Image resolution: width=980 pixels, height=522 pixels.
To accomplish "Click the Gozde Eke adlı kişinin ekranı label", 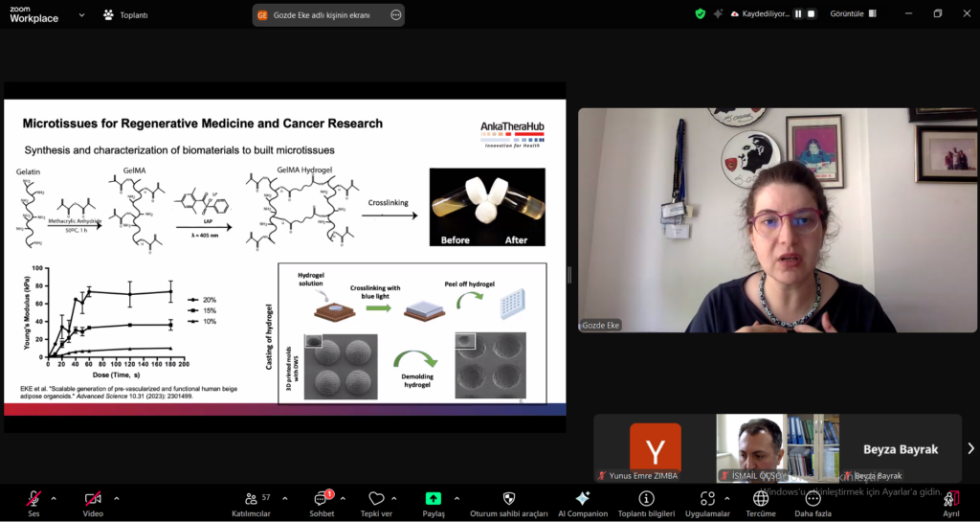I will pos(322,15).
